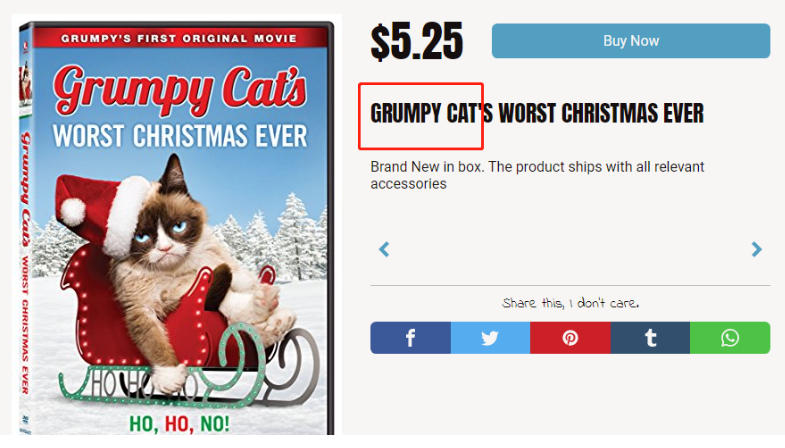Click the "Grumpy's First Original Movie" banner
Screen dimensions: 785x448
click(179, 38)
